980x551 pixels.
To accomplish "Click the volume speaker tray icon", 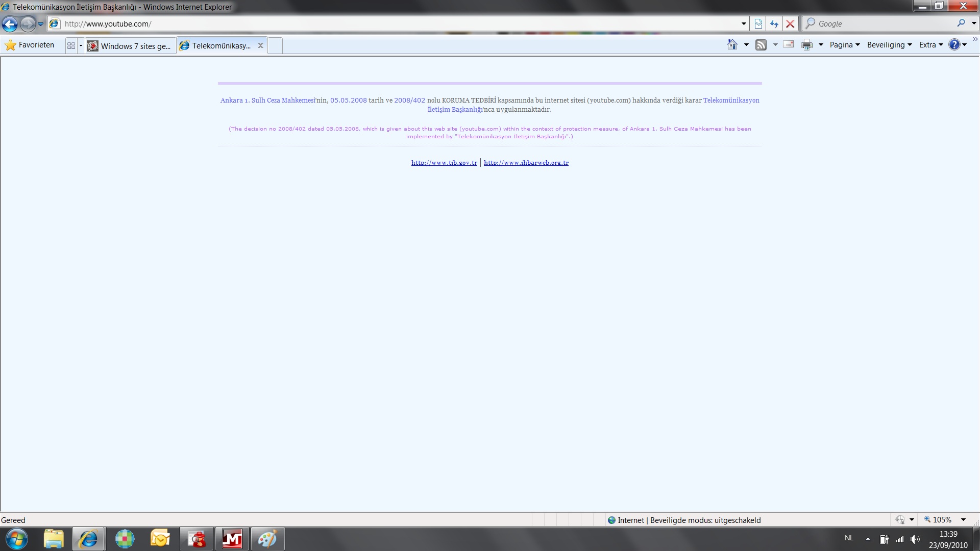I will [x=915, y=539].
